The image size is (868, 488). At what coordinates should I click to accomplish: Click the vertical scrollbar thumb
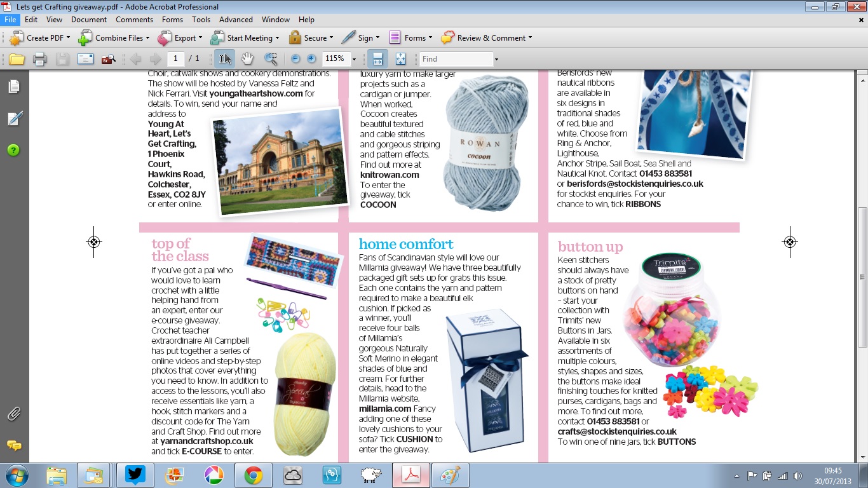point(862,276)
